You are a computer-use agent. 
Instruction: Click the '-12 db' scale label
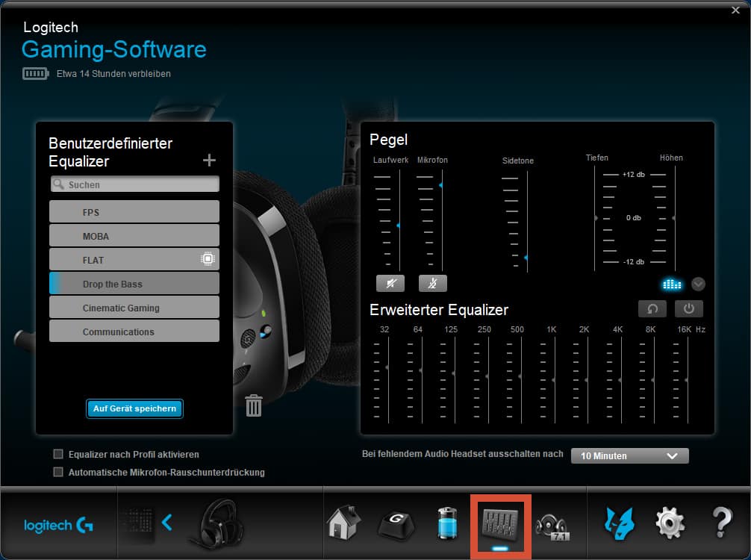click(634, 261)
